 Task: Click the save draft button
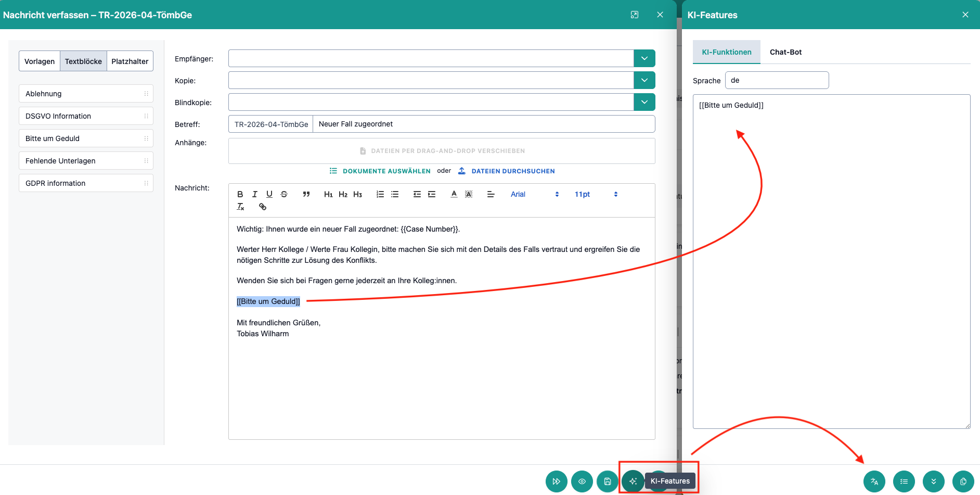tap(608, 481)
